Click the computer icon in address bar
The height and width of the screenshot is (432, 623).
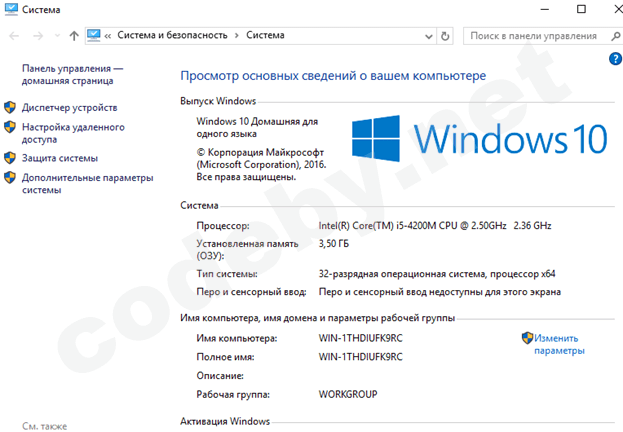click(94, 35)
